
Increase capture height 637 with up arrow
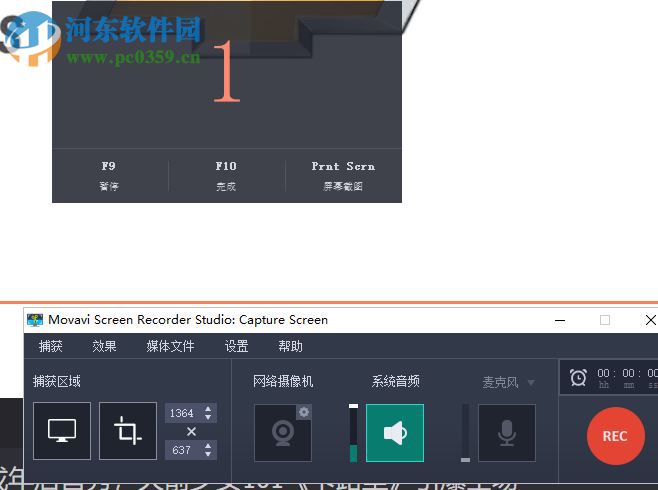tap(208, 446)
